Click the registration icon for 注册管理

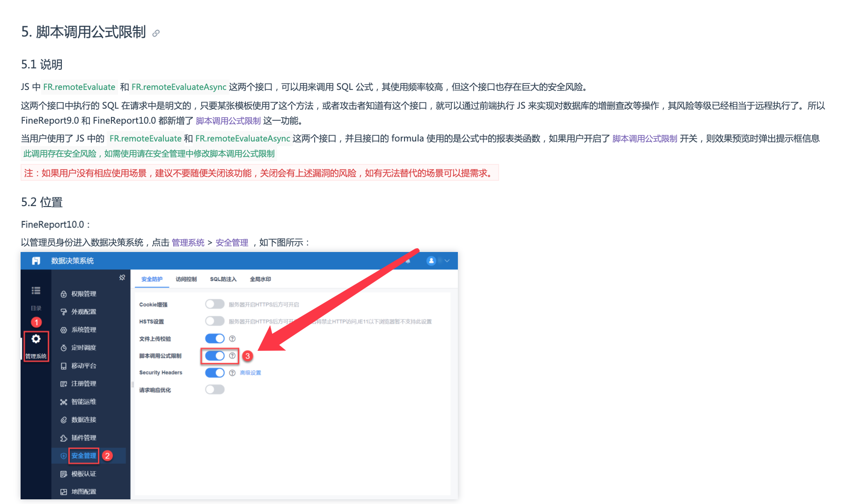click(x=64, y=384)
